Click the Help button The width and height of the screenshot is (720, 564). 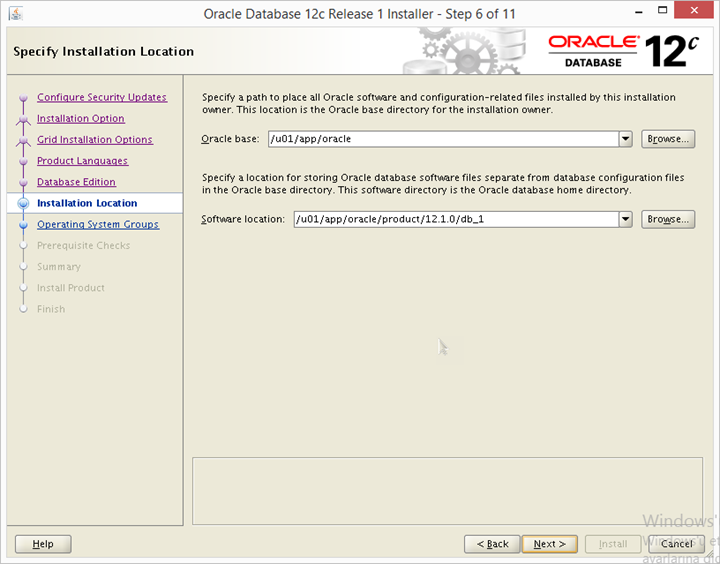coord(43,544)
